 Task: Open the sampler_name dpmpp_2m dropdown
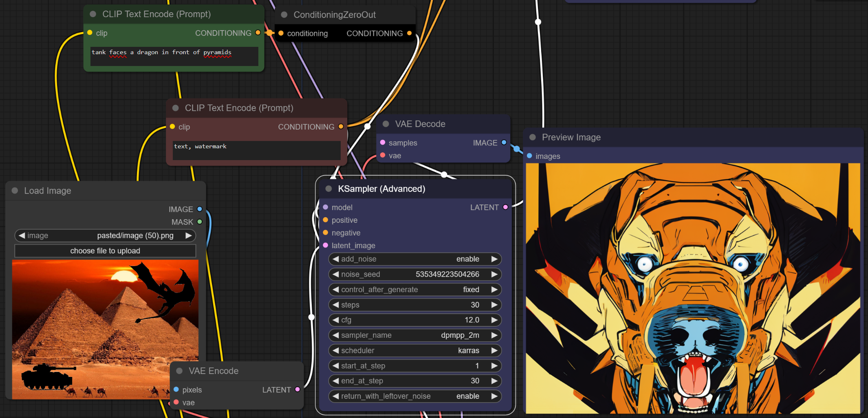click(x=414, y=335)
